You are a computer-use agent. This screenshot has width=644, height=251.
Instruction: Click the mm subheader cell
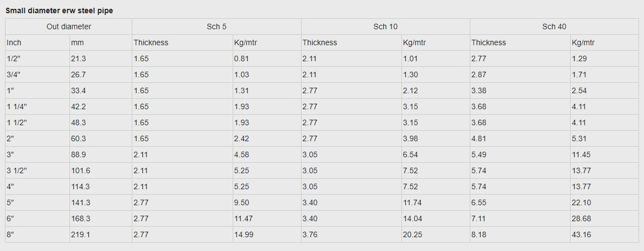pos(100,42)
